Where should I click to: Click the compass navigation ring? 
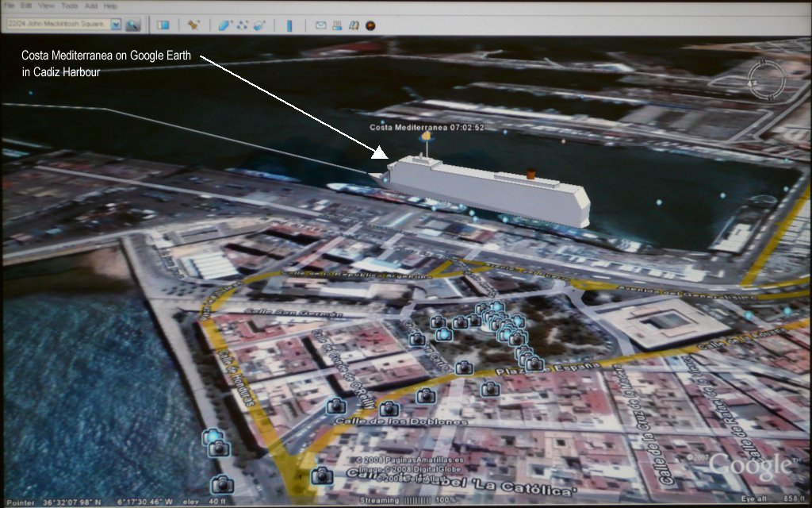pos(767,81)
